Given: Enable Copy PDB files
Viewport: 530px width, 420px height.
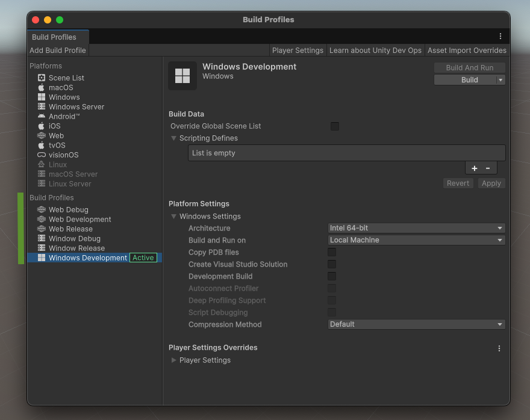Looking at the screenshot, I should coord(331,252).
